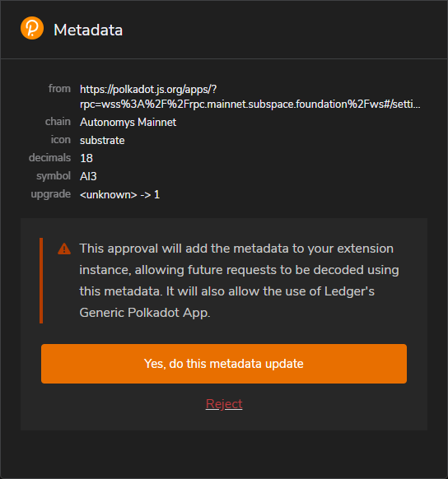This screenshot has height=479, width=448.
Task: Click the truncated rpc URL second line
Action: (x=250, y=105)
